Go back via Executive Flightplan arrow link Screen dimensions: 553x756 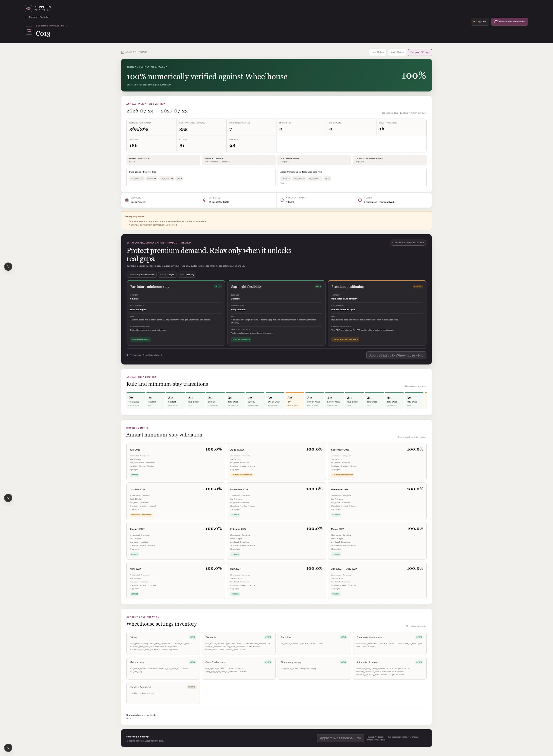[x=37, y=17]
